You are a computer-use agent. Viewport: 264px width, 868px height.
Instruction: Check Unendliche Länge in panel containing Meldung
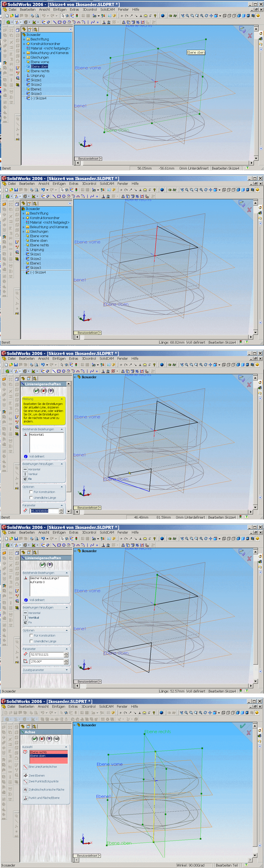tap(31, 497)
